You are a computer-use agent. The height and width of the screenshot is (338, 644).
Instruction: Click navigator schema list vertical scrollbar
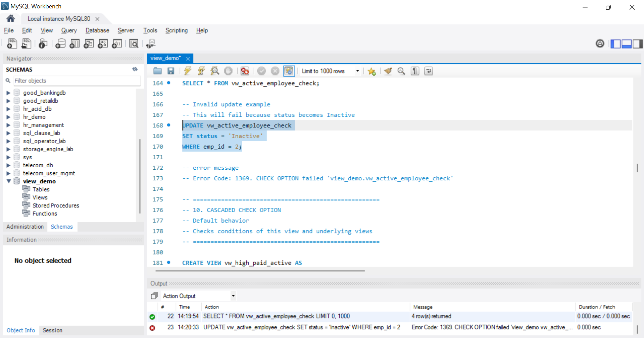pos(140,176)
